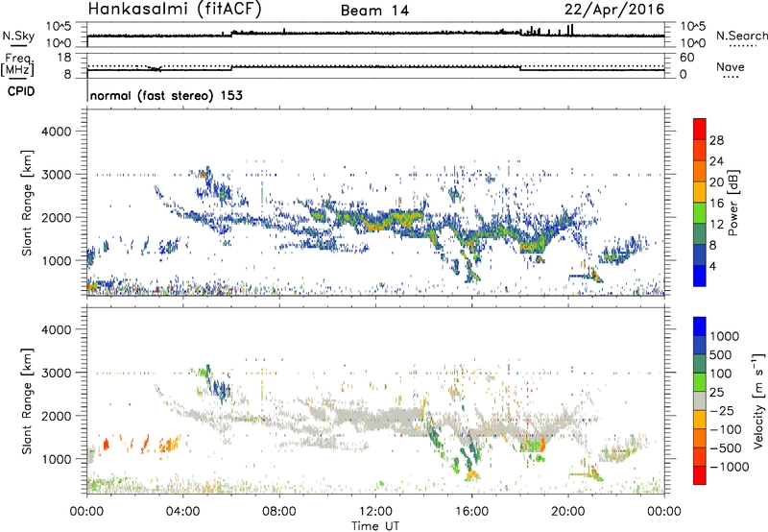
Task: Click the "500" tick on Velocity colorbar
Action: click(721, 355)
